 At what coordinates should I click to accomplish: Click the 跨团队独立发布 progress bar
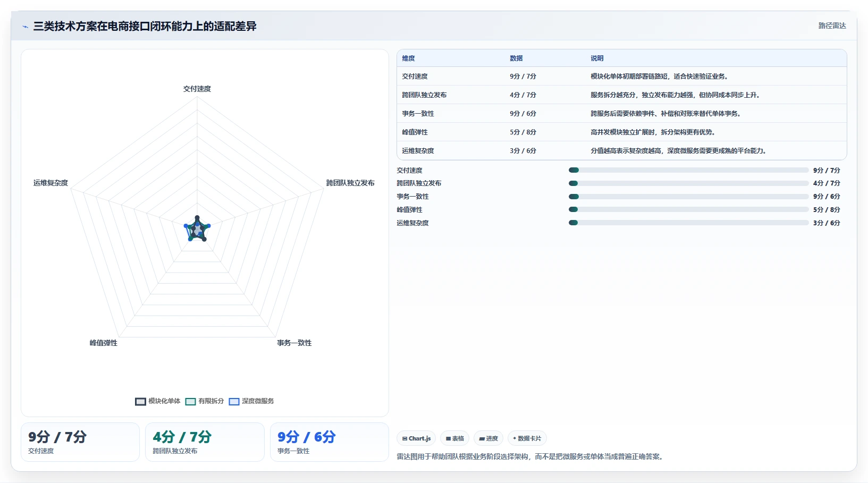click(688, 183)
